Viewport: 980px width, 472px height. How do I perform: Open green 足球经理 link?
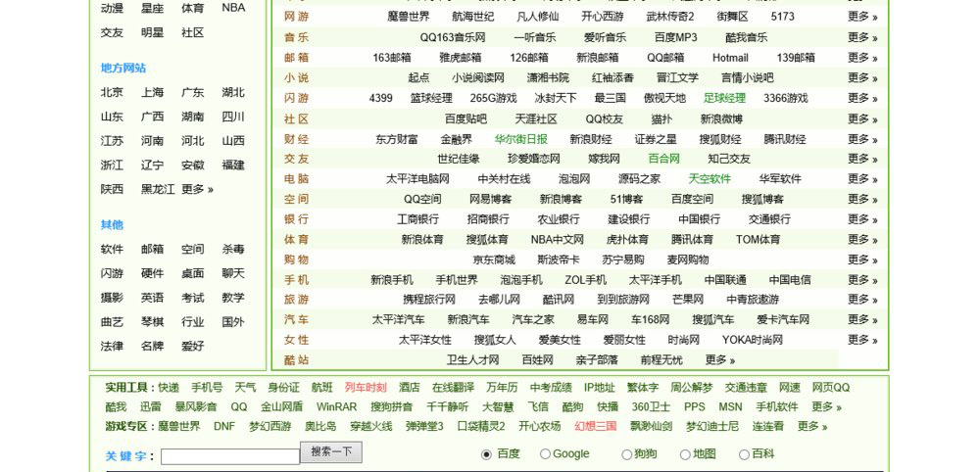coord(724,99)
